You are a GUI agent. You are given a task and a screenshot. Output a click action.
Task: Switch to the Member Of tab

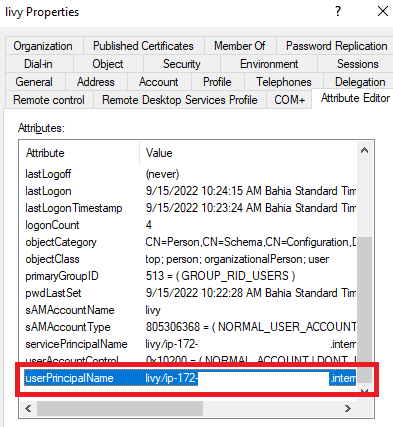[240, 46]
